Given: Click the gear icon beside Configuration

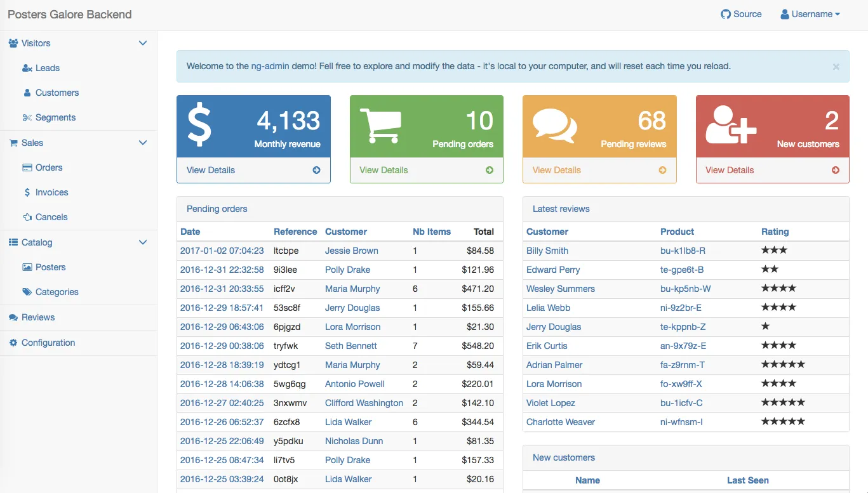Looking at the screenshot, I should (13, 343).
